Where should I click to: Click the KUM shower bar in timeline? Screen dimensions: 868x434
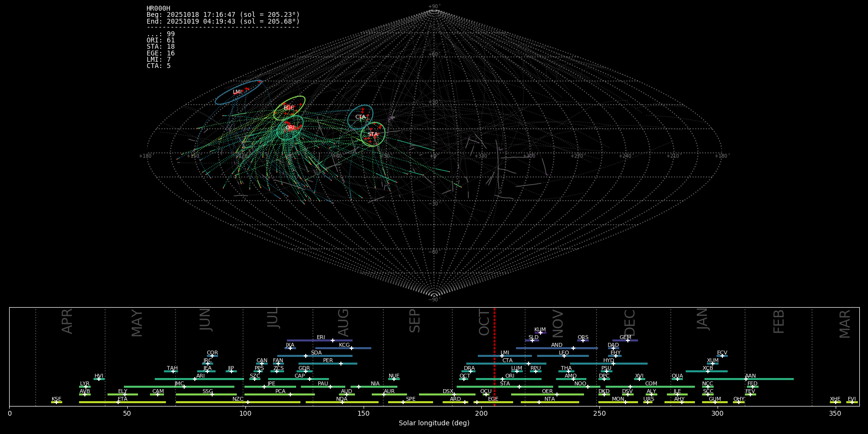[x=540, y=333]
